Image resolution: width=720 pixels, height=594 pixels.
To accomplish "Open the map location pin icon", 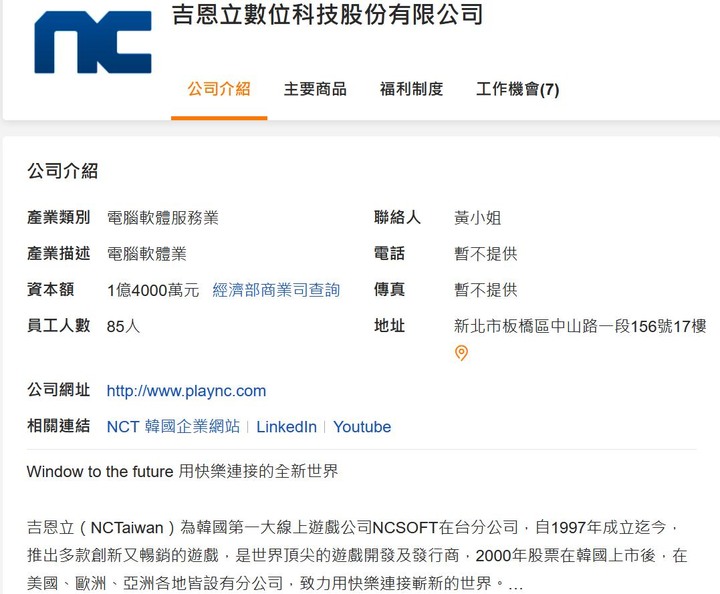I will click(461, 353).
